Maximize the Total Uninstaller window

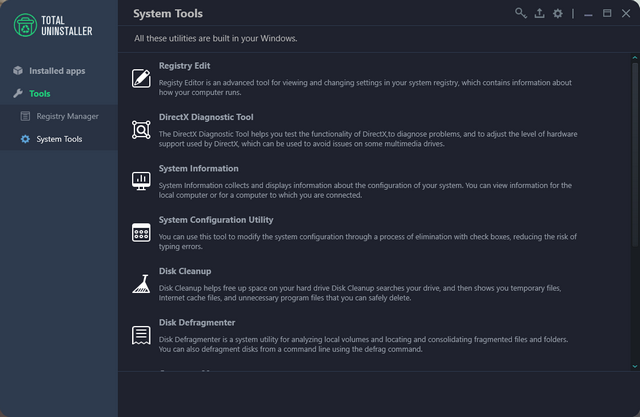click(x=607, y=13)
